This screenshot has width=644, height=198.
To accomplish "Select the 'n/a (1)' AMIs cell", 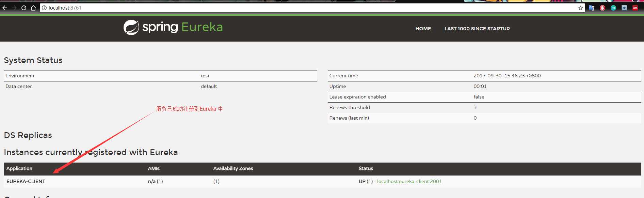I will 156,181.
